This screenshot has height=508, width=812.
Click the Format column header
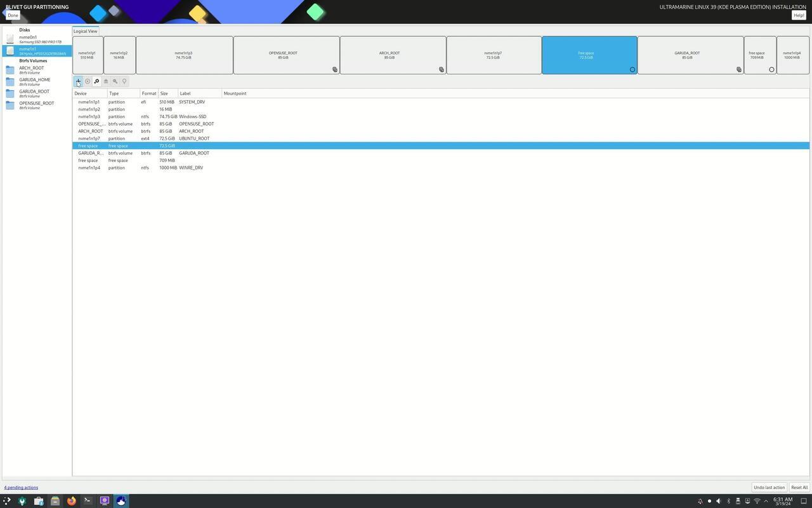[x=149, y=93]
